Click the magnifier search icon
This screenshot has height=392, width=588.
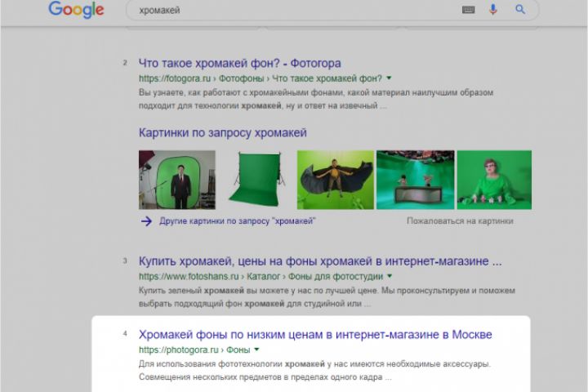point(519,9)
